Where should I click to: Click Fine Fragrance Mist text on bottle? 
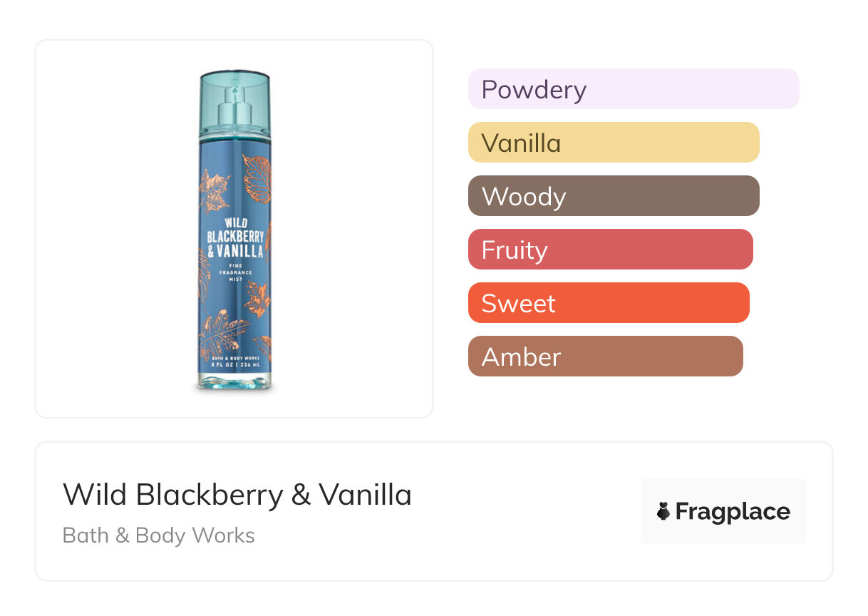coord(234,272)
